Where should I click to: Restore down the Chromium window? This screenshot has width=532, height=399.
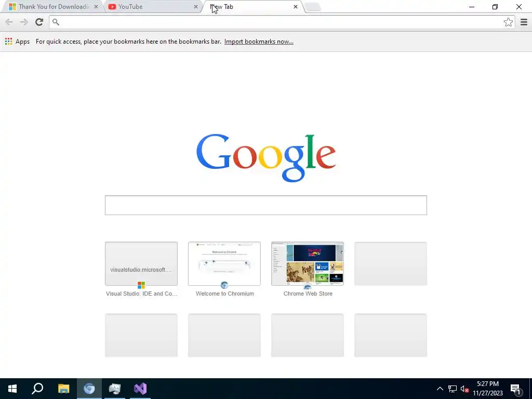[495, 7]
